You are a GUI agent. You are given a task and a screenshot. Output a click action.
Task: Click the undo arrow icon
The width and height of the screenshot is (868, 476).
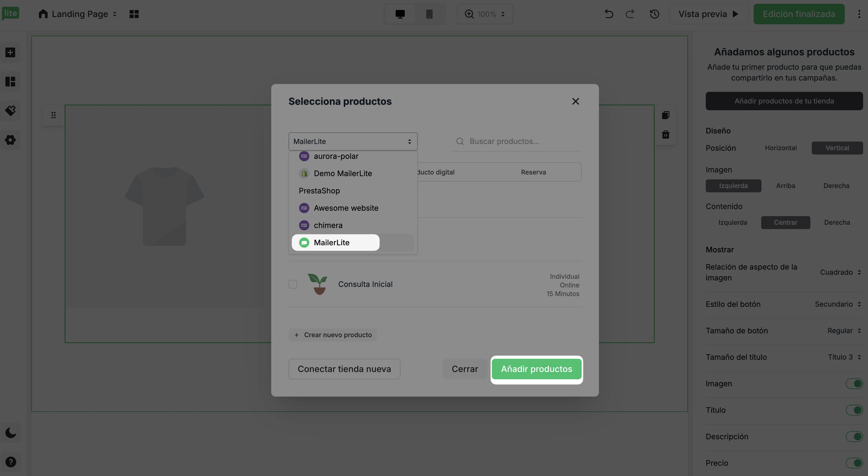pyautogui.click(x=608, y=14)
